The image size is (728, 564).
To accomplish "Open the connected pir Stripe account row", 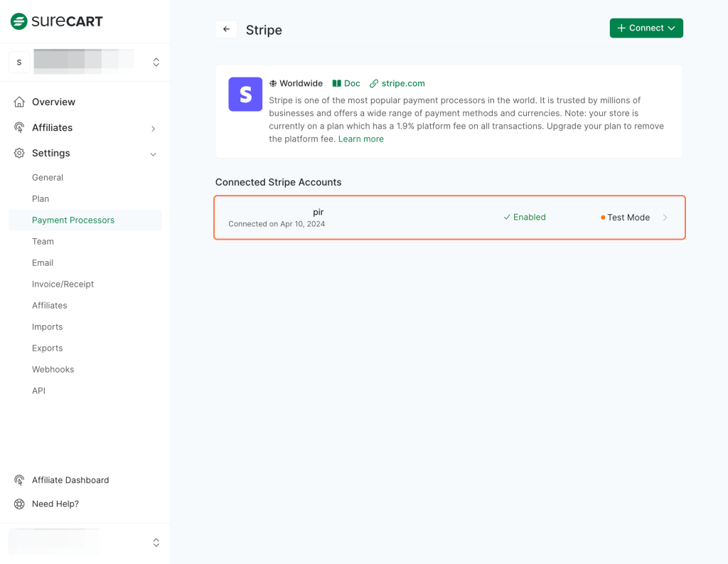I will pos(449,218).
